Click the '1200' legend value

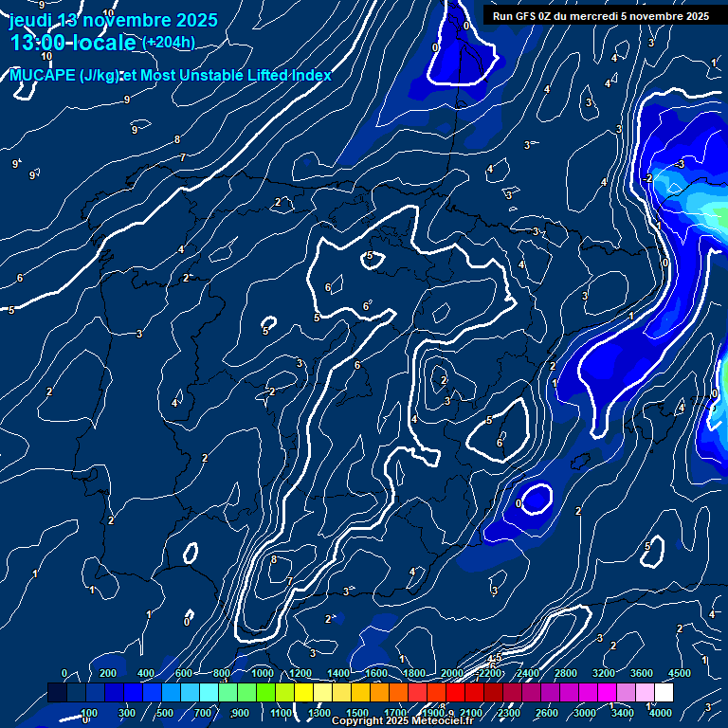point(300,673)
